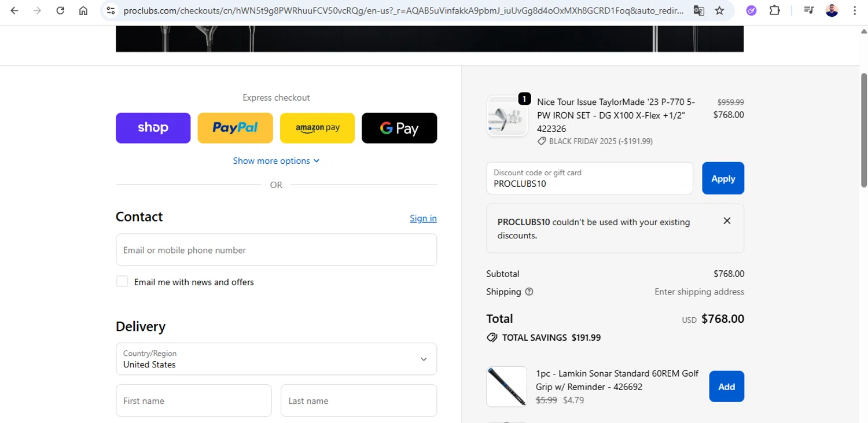
Task: Open the media control icon
Action: pyautogui.click(x=809, y=10)
